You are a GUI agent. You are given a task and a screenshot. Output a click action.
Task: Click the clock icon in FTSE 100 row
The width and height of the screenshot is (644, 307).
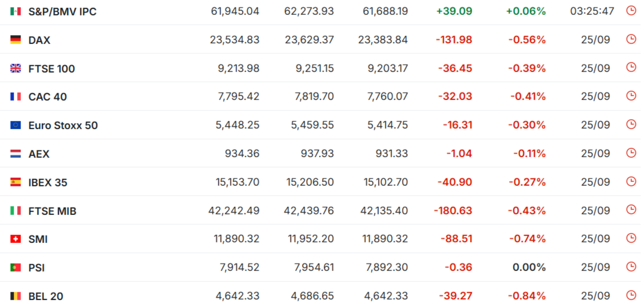631,67
